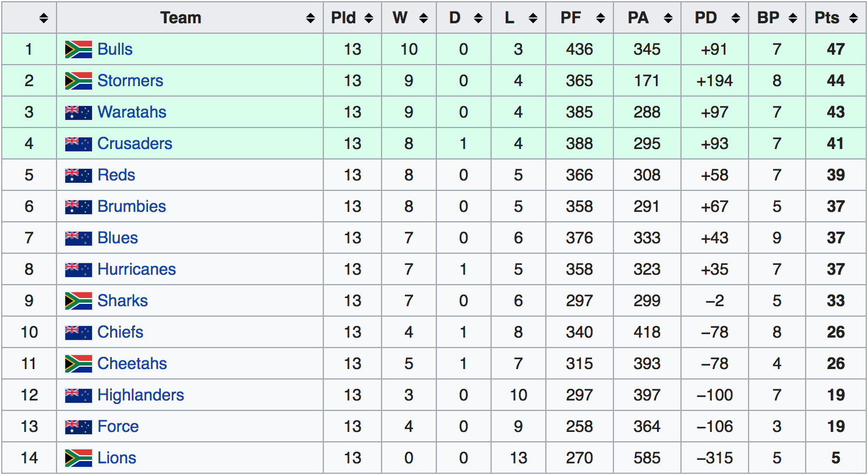
Task: Sort by losses via the L header arrows
Action: 533,18
